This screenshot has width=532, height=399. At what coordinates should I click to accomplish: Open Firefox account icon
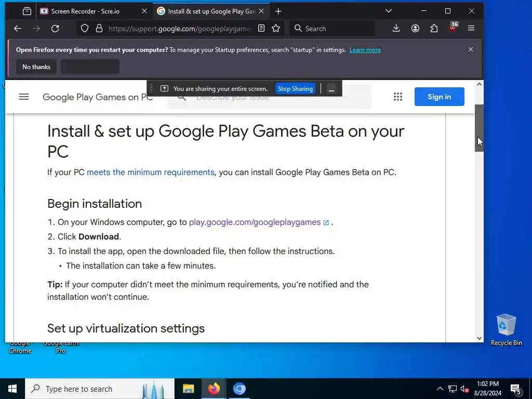pos(415,29)
